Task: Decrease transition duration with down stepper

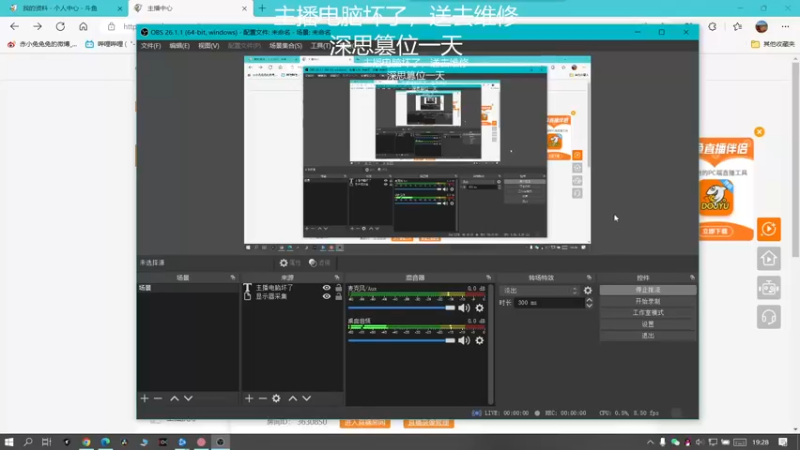Action: point(589,306)
